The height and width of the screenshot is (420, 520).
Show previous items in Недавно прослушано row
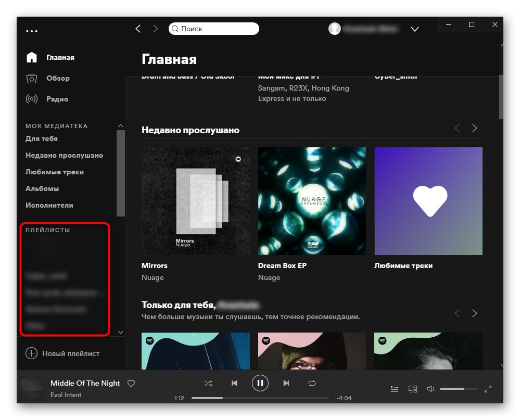coord(457,128)
